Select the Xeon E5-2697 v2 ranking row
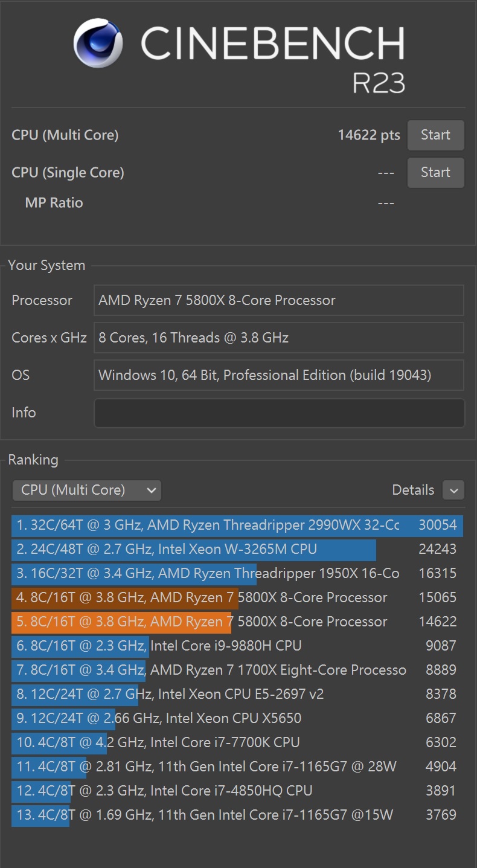The image size is (477, 868). click(237, 694)
